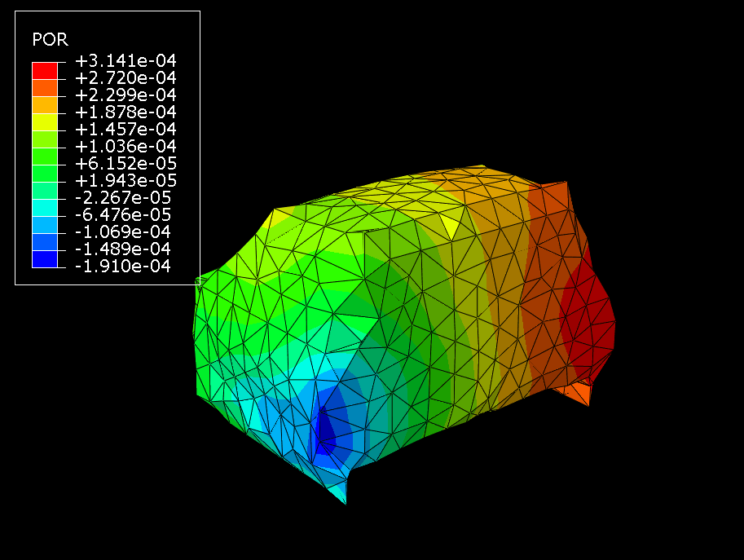
Task: Select the +6.152e-05 legend label
Action: click(125, 164)
